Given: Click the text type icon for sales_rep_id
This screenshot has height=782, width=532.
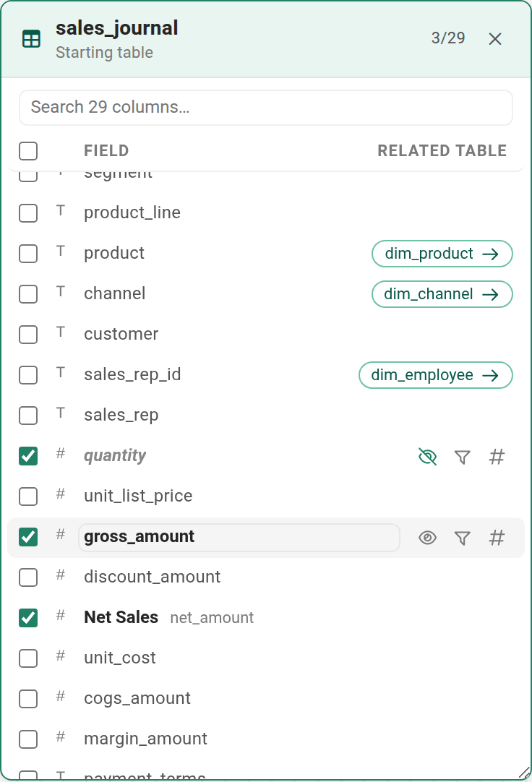Looking at the screenshot, I should pyautogui.click(x=60, y=372).
